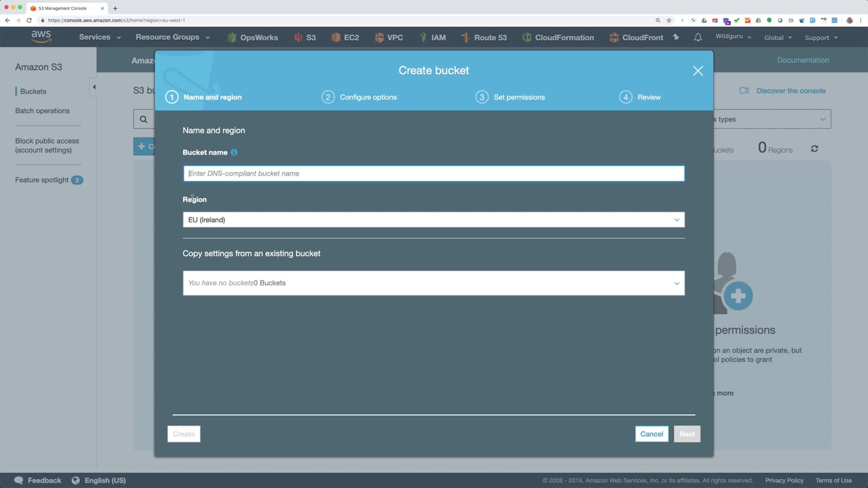Image resolution: width=868 pixels, height=488 pixels.
Task: Open Block public access account settings
Action: point(47,146)
